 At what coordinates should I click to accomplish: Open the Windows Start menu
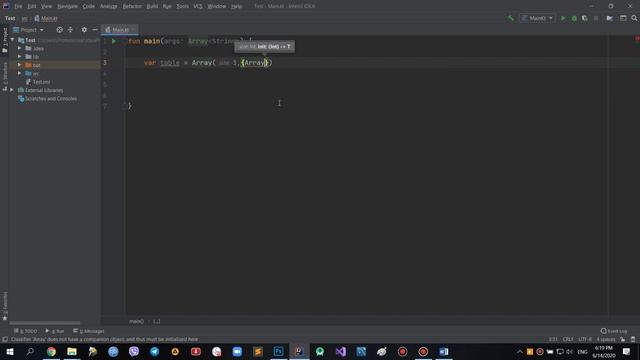(10, 351)
